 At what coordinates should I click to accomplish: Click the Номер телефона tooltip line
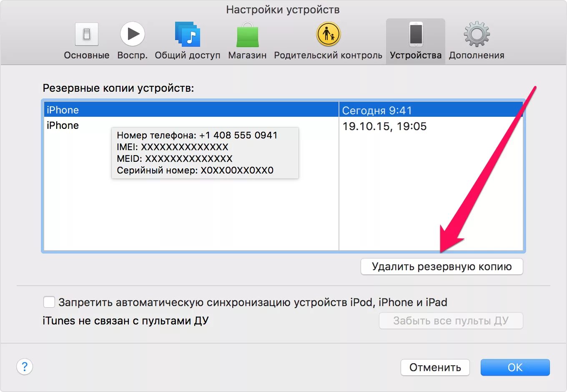(x=197, y=135)
